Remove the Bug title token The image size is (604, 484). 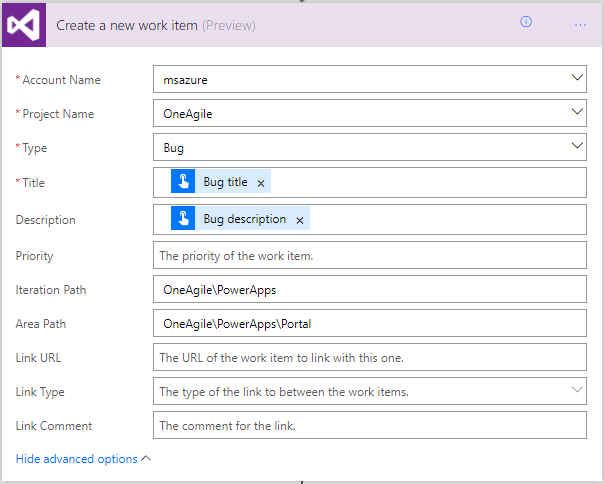pyautogui.click(x=261, y=183)
